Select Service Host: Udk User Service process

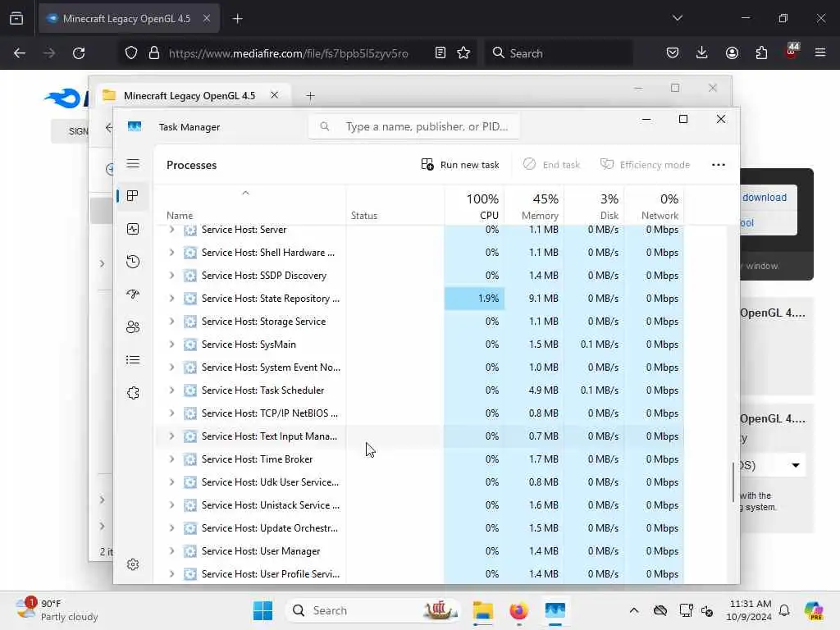click(x=419, y=482)
